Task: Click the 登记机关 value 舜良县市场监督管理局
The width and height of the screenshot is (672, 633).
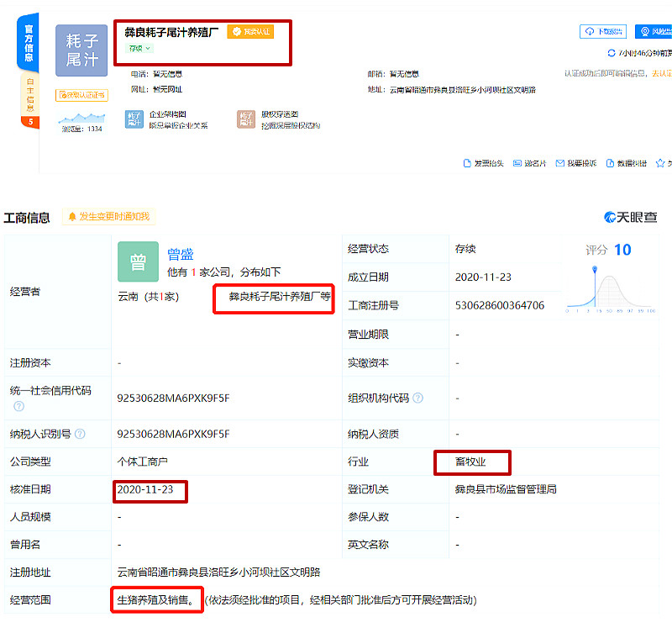Action: (x=506, y=489)
